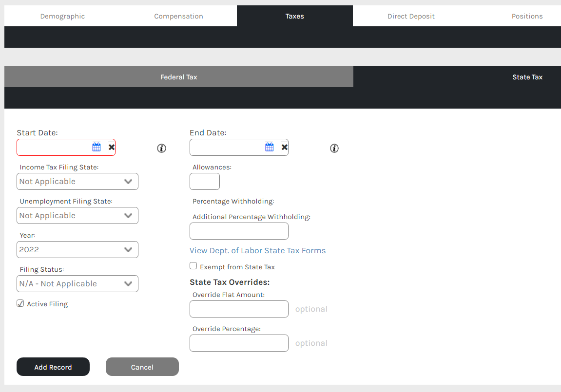The height and width of the screenshot is (392, 561).
Task: Expand the Income Tax Filing State dropdown
Action: click(77, 182)
